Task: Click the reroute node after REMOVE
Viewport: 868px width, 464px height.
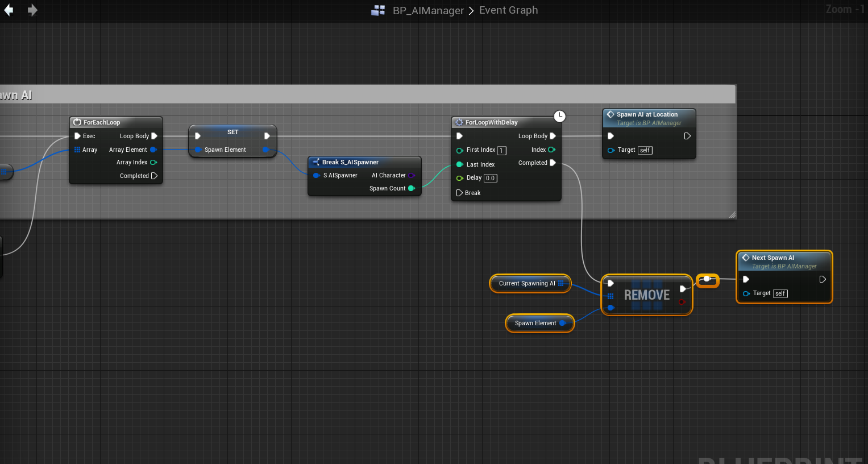Action: [707, 279]
